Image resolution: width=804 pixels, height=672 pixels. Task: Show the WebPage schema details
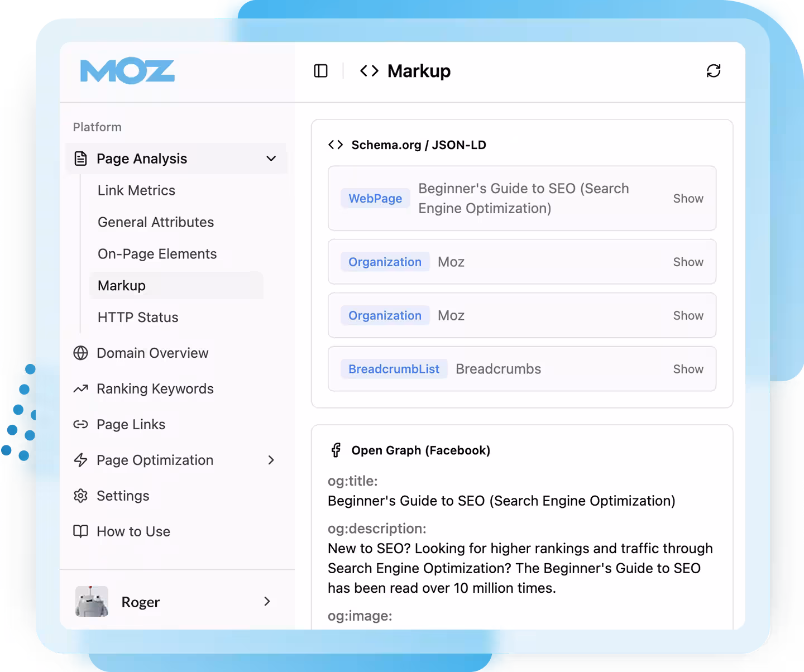688,198
